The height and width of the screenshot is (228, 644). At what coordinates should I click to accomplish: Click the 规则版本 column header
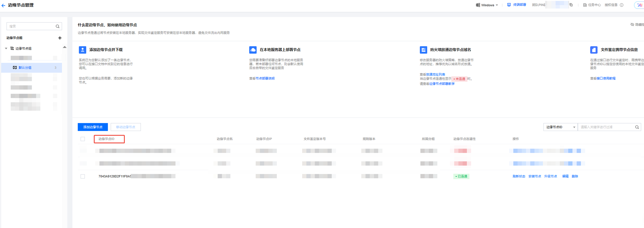(x=369, y=139)
